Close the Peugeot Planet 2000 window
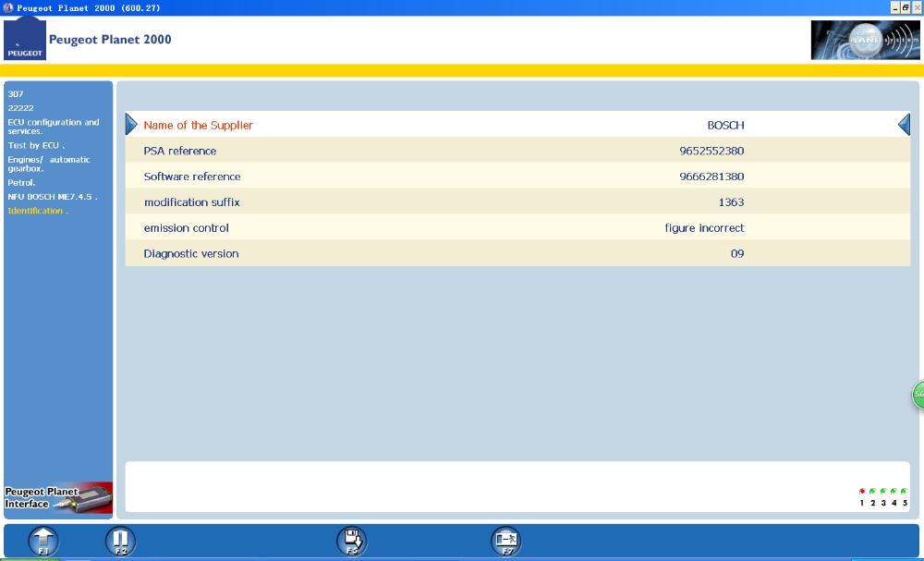Image resolution: width=924 pixels, height=561 pixels. point(917,7)
